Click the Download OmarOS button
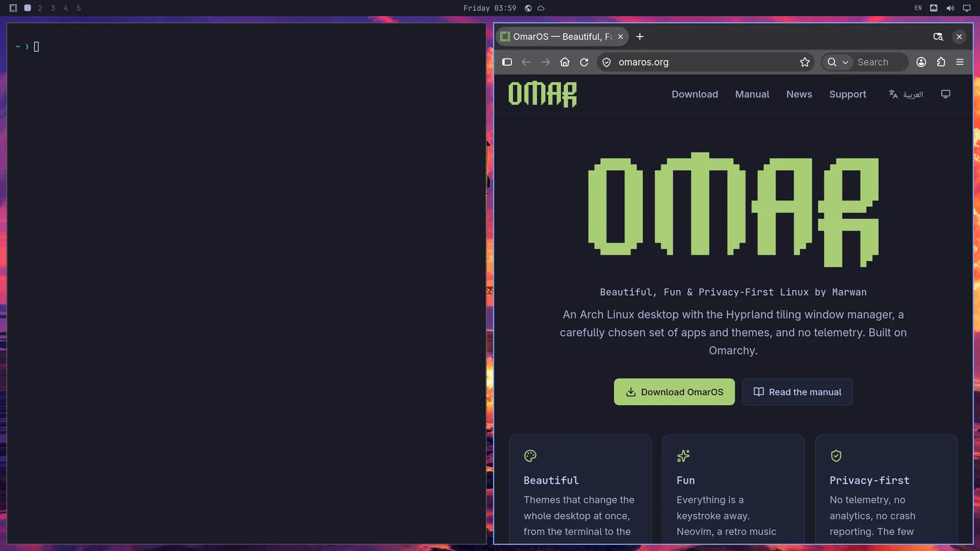The image size is (980, 551). [674, 392]
